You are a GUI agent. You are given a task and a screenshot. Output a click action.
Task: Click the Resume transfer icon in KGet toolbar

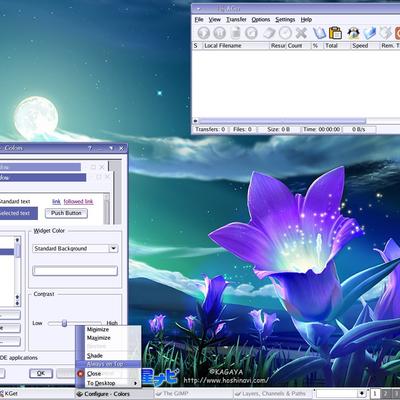pyautogui.click(x=203, y=33)
